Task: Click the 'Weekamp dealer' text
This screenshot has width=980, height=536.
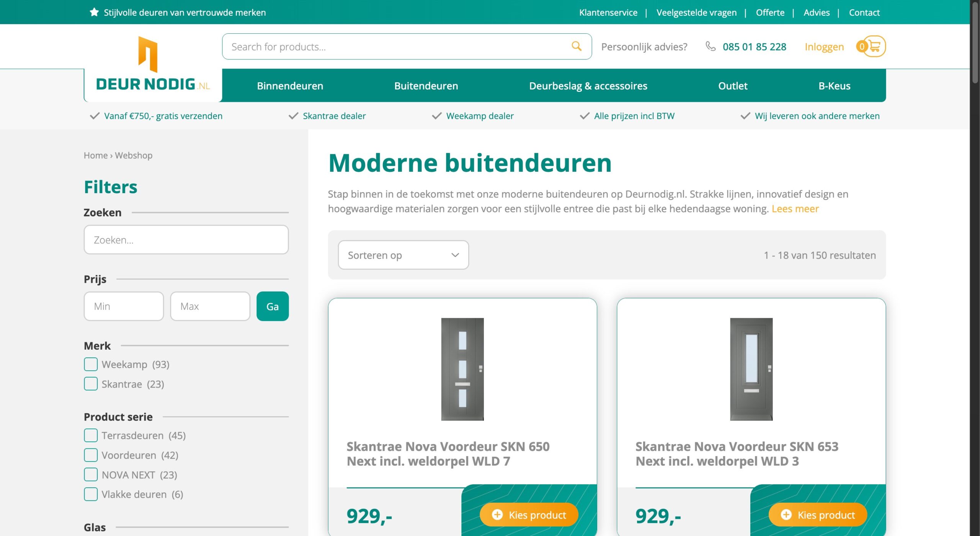Action: click(x=480, y=116)
